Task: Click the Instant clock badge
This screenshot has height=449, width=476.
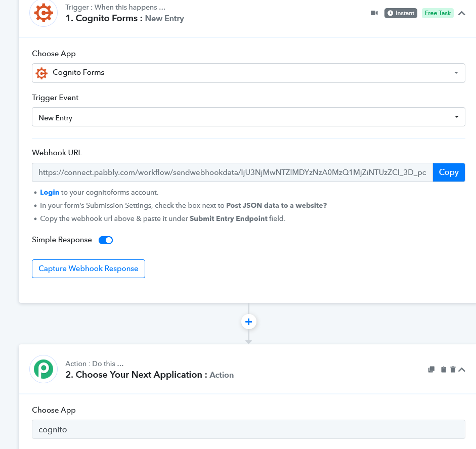Action: pyautogui.click(x=401, y=13)
